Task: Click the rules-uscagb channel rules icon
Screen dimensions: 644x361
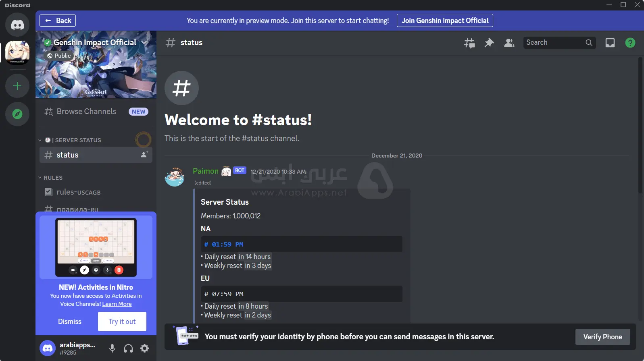Action: [48, 192]
